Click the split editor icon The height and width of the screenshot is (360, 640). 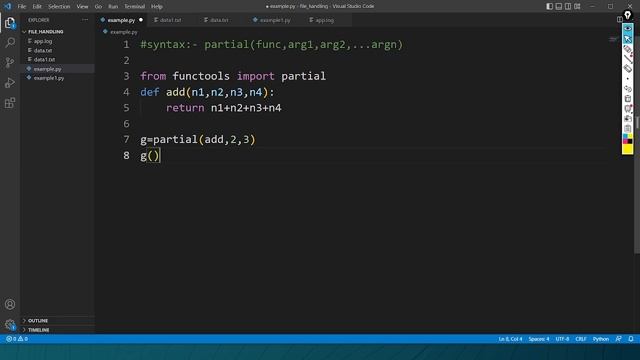pyautogui.click(x=619, y=20)
